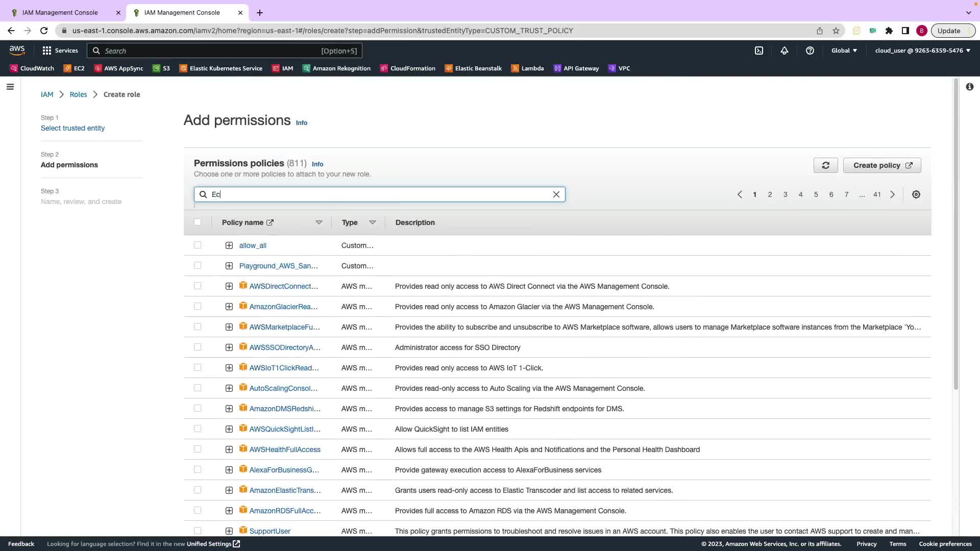Go to next page of policies
Viewport: 980px width, 551px height.
(x=892, y=194)
